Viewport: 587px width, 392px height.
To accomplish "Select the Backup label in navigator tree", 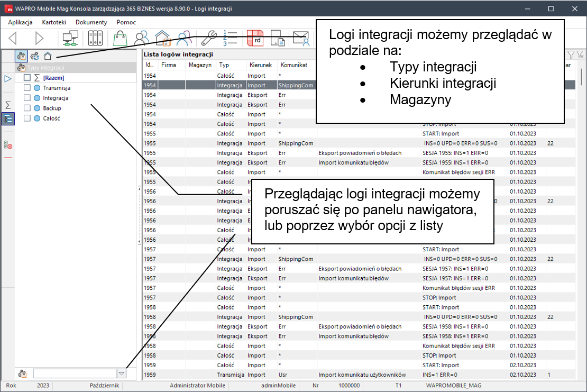I will click(x=52, y=108).
